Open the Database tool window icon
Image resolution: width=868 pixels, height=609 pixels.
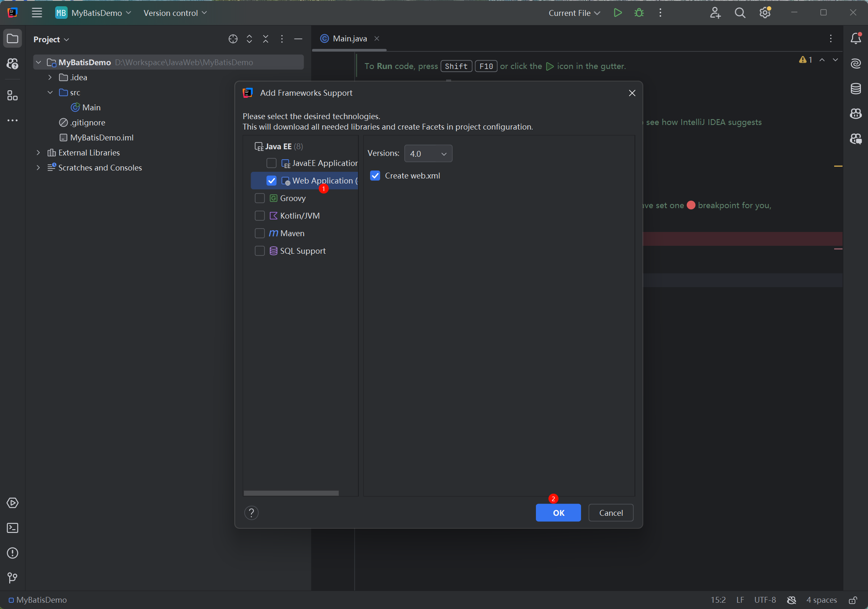855,89
